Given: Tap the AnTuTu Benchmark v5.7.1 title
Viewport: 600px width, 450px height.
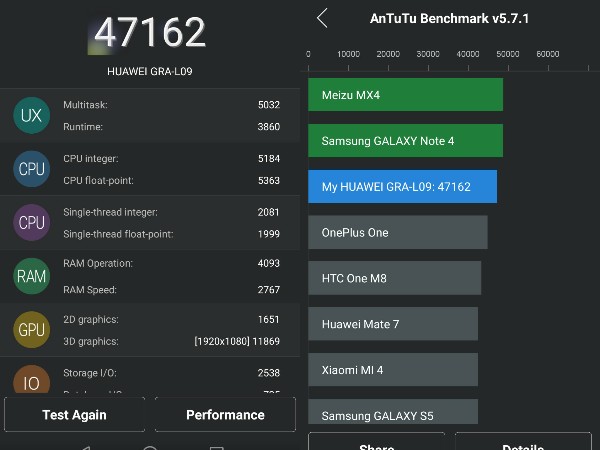Looking at the screenshot, I should coord(449,18).
